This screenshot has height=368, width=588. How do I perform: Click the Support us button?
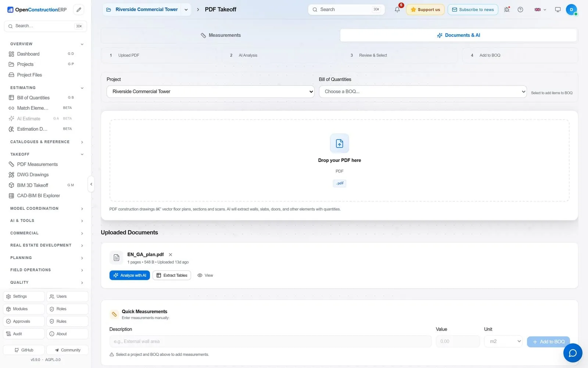pos(425,10)
